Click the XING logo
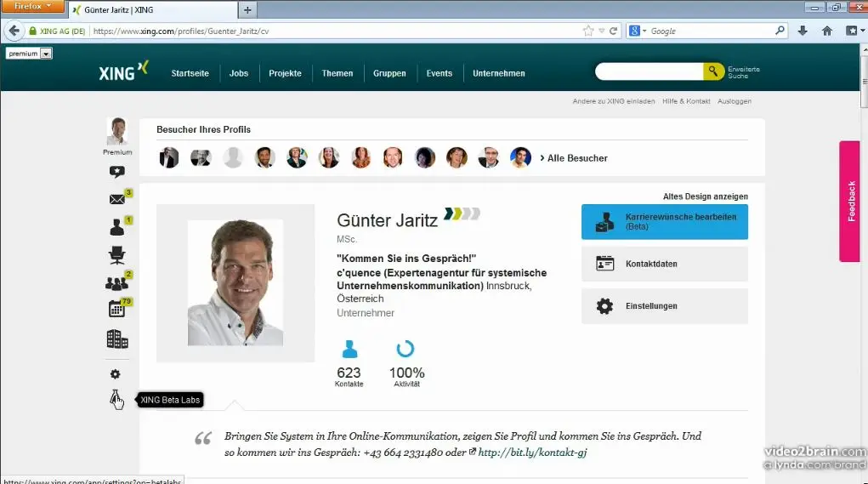 (x=123, y=71)
